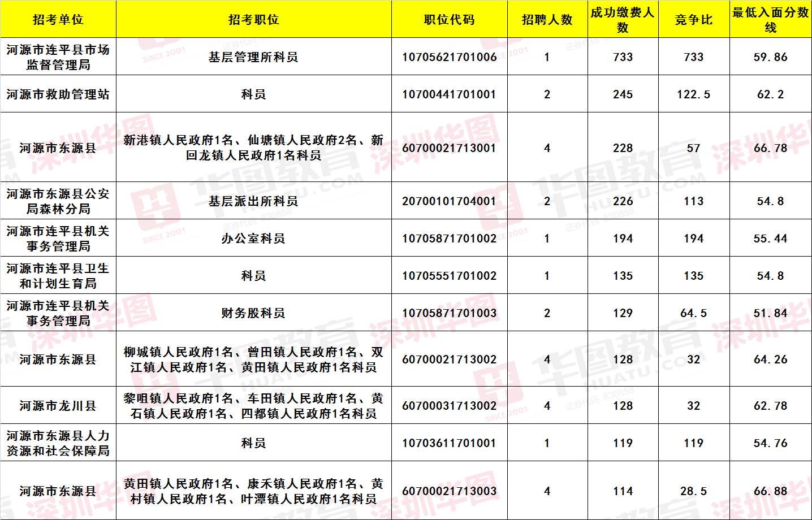Click the 245 paid applicants cell
Screen dimensions: 812x520
point(623,94)
